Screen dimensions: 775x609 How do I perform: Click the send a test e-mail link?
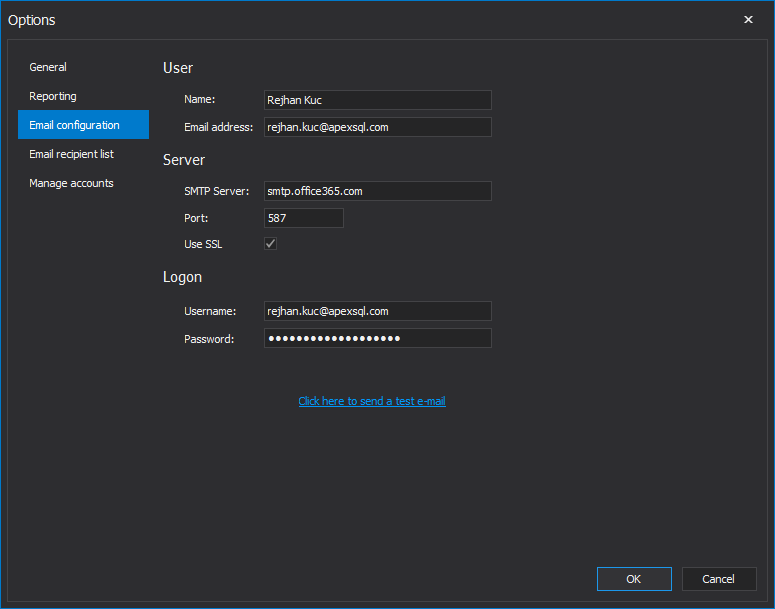[x=372, y=401]
